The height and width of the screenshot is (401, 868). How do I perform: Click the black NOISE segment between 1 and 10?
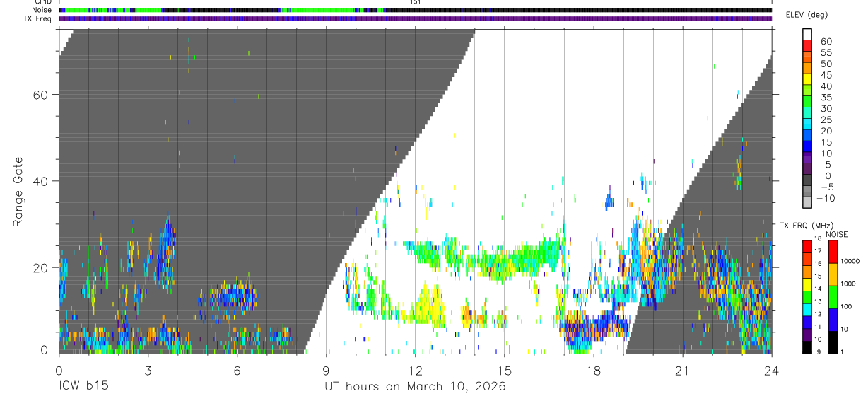833,342
